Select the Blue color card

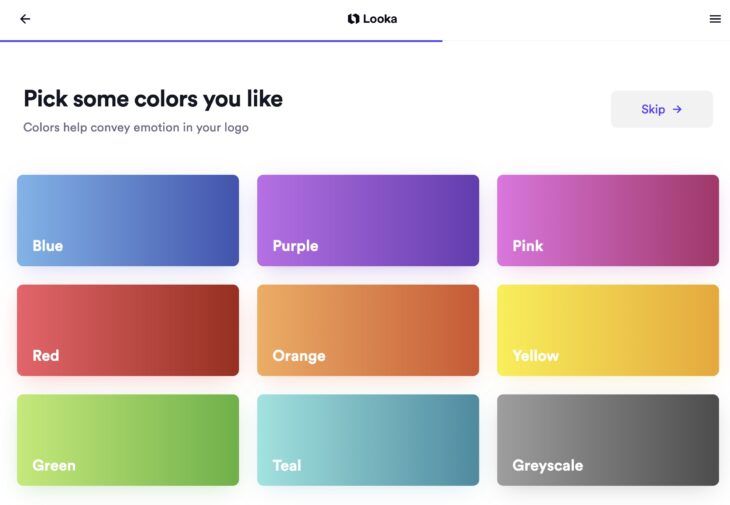[128, 221]
